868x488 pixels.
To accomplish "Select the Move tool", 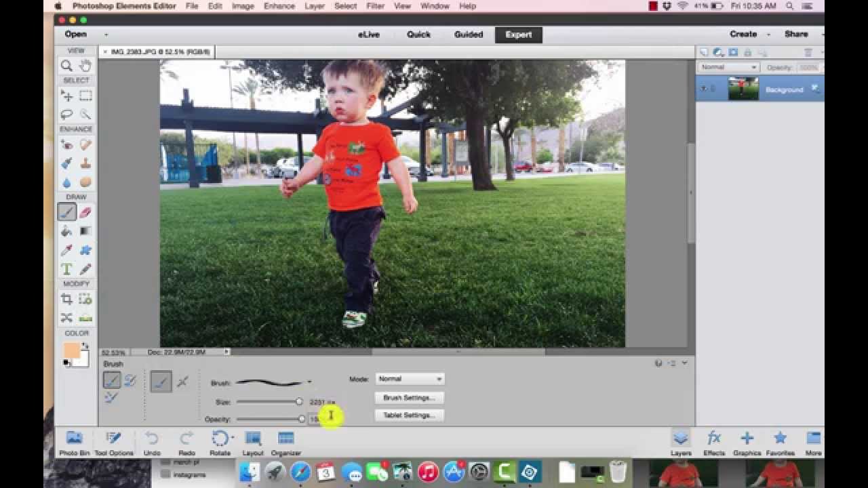I will point(66,96).
